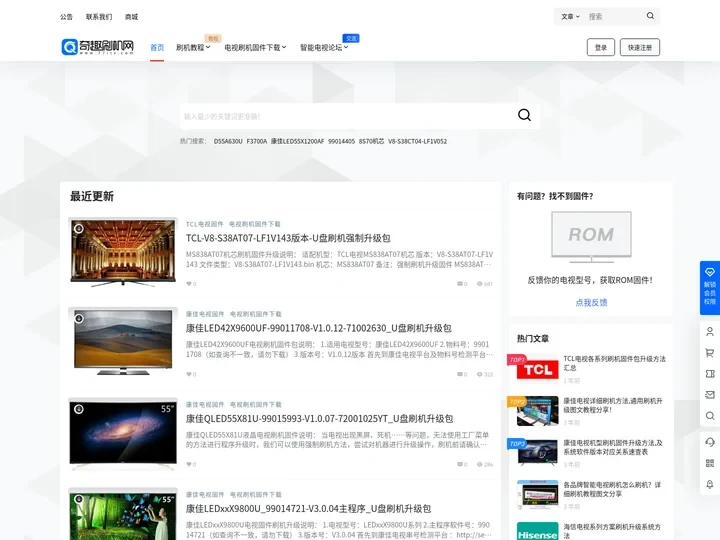Open 康佳LEDxxX9800U_99014721 article title
This screenshot has width=720, height=540.
point(308,509)
